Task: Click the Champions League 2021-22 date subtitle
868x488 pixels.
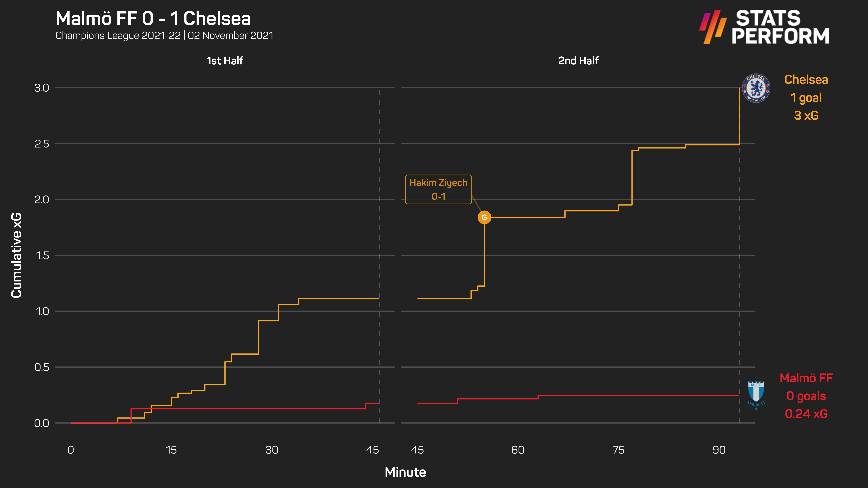Action: pos(164,36)
